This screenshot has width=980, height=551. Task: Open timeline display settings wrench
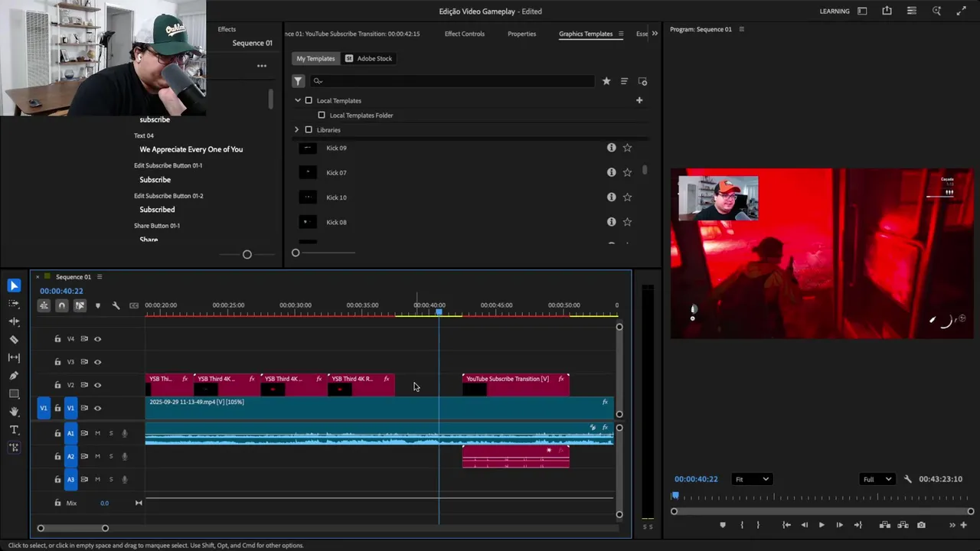[116, 305]
